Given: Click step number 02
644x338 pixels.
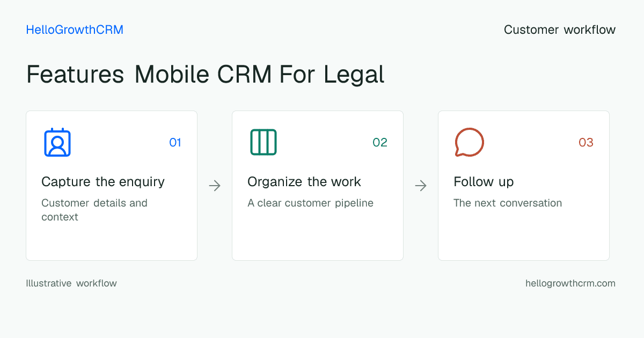Looking at the screenshot, I should click(380, 143).
